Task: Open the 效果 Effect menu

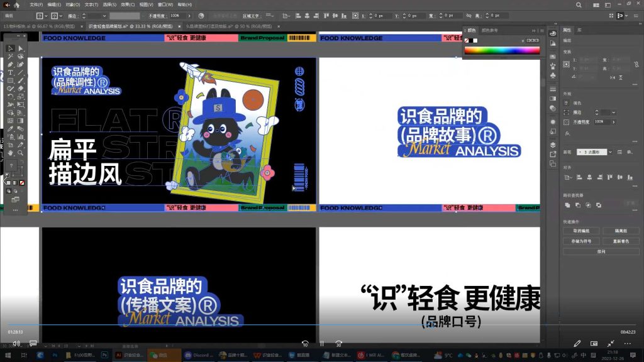Action: tap(128, 6)
